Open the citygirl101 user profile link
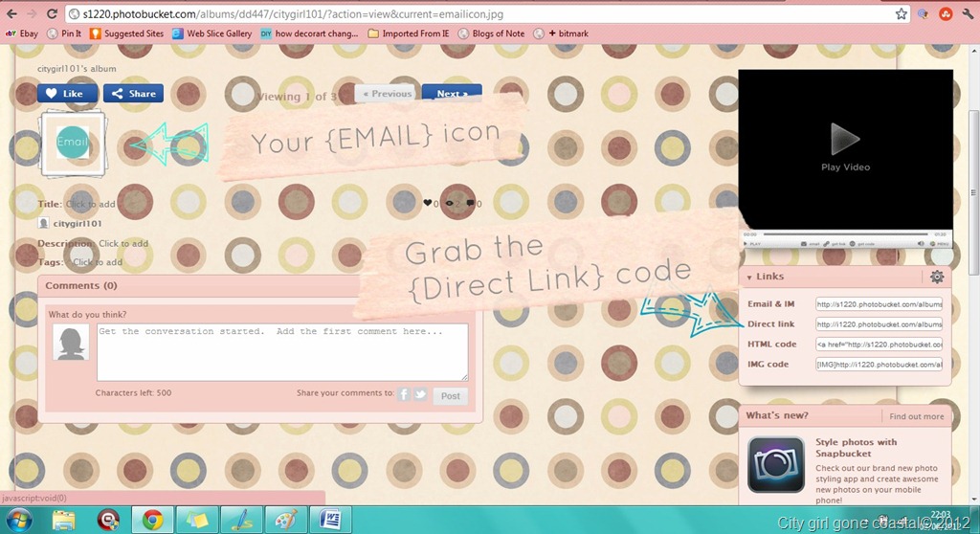Viewport: 980px width, 534px height. 77,223
